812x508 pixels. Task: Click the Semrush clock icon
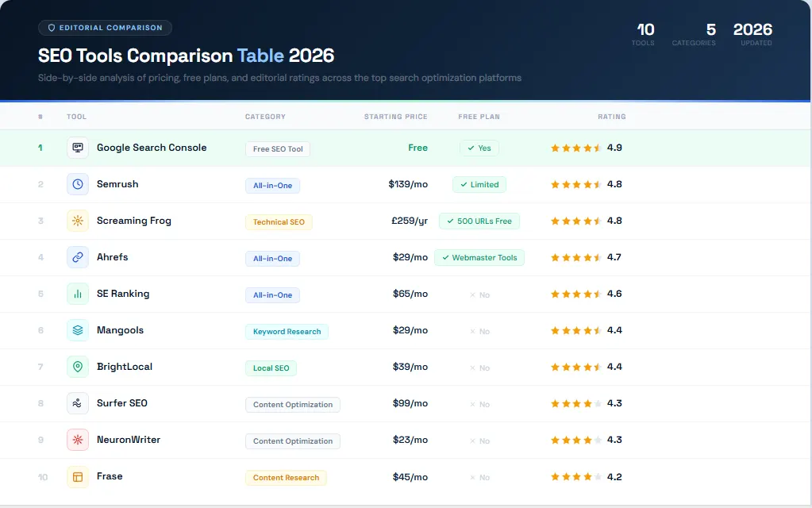click(78, 184)
